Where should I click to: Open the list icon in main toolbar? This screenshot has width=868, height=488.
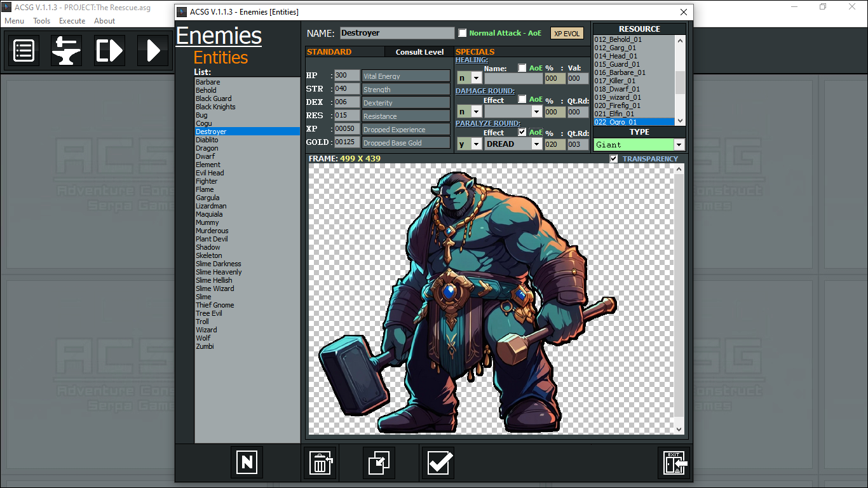pos(24,51)
